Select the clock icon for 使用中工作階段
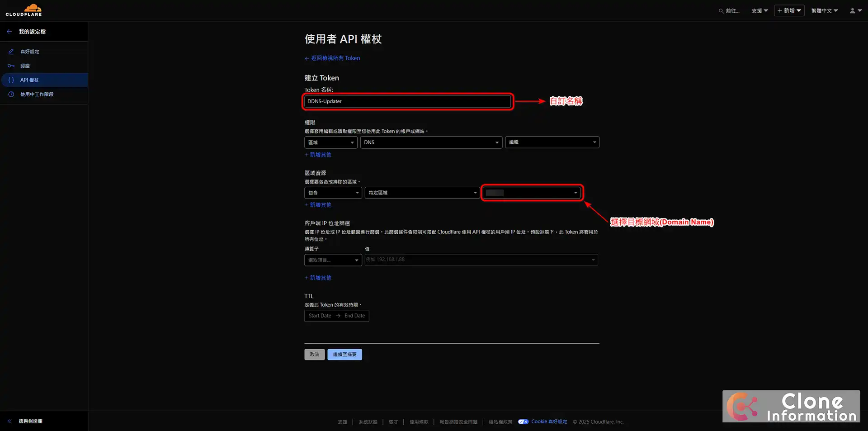868x431 pixels. coord(11,94)
